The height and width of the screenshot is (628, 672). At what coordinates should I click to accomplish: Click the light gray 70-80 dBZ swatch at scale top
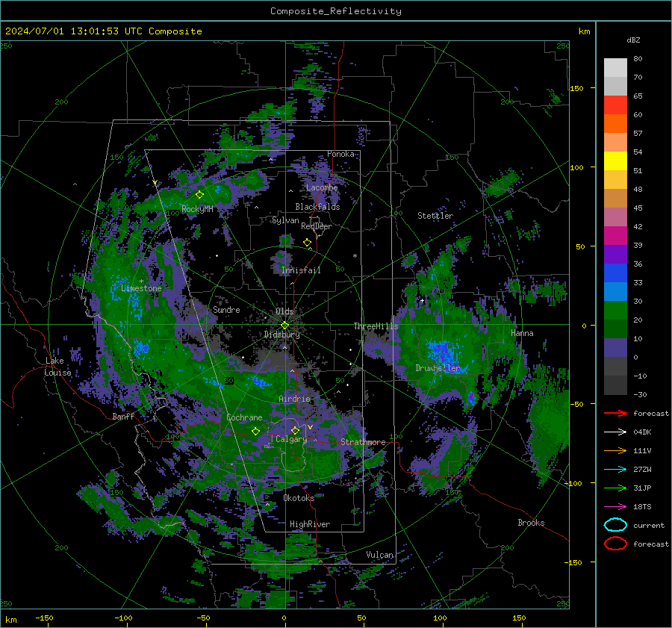[x=615, y=67]
